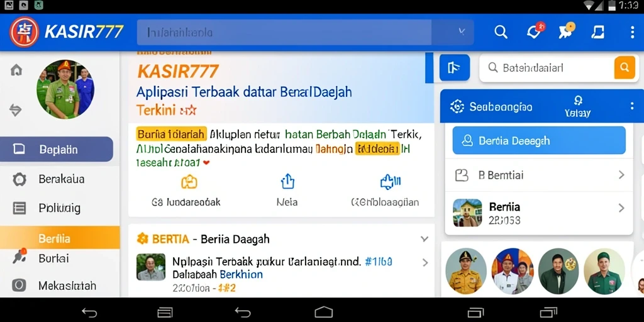
Task: Open the top bar overflow menu dots
Action: (633, 32)
